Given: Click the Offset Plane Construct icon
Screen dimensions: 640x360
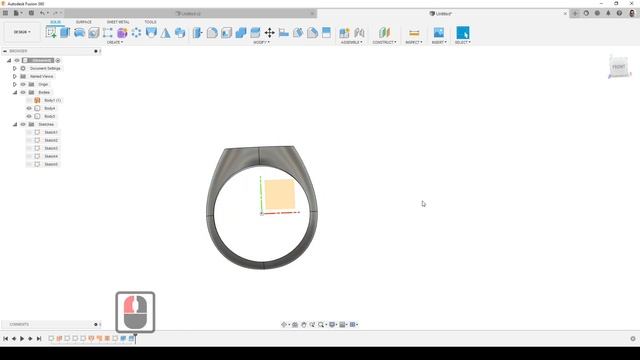Looking at the screenshot, I should point(384,33).
